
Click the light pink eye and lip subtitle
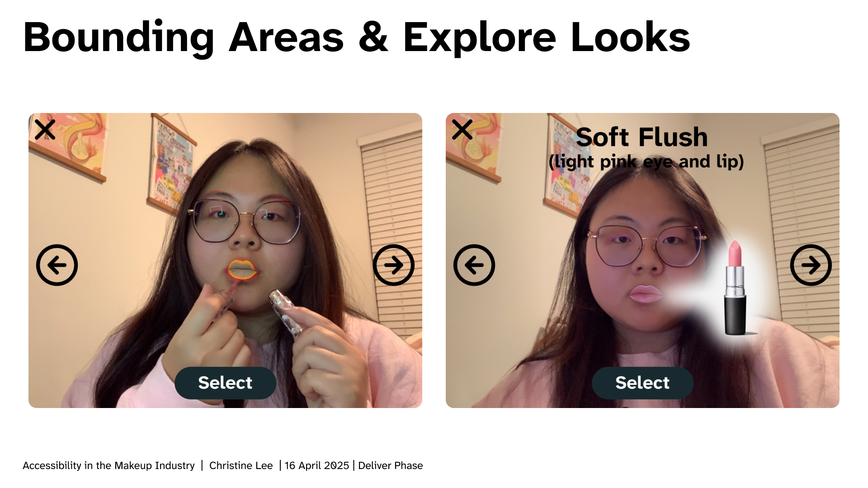646,162
